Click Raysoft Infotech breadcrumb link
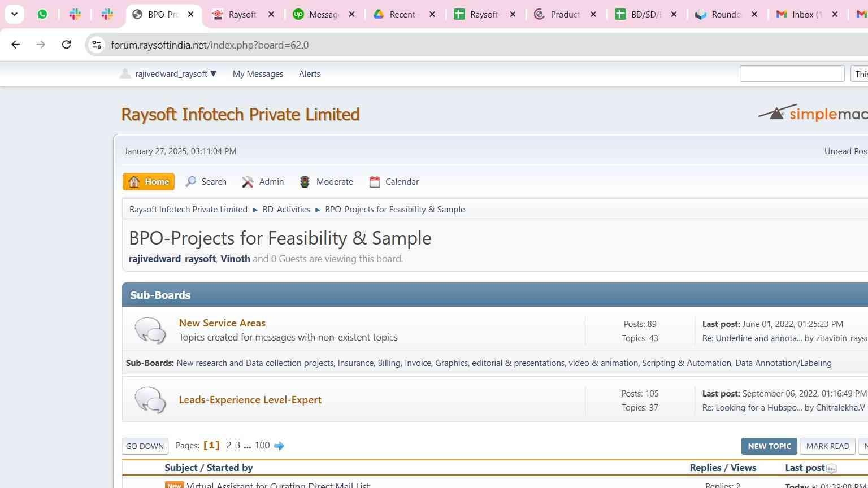868x488 pixels. [x=188, y=210]
